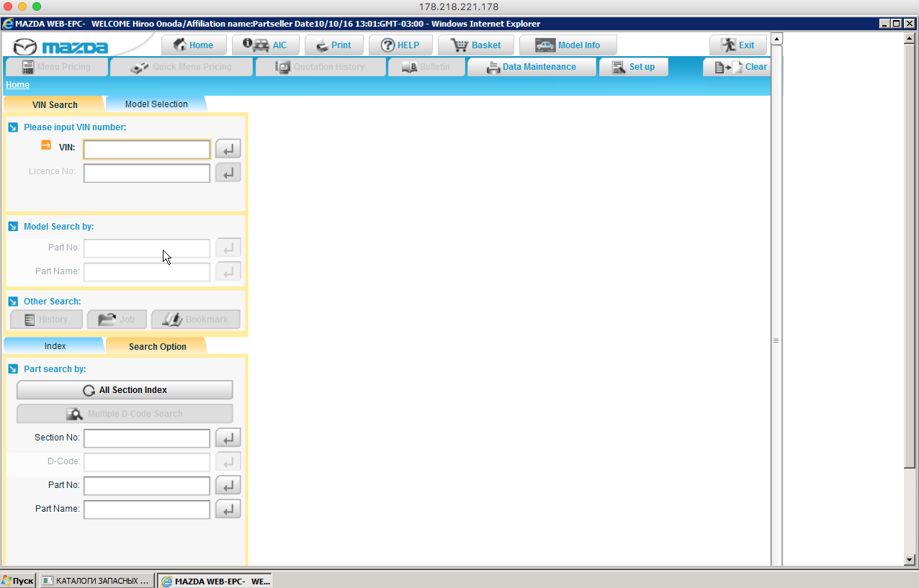Click into the VIN input field

[147, 150]
